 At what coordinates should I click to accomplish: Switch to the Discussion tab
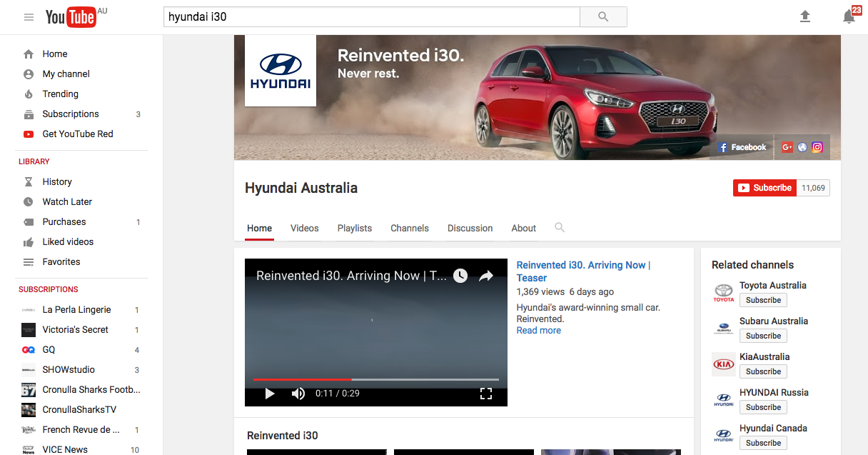[x=470, y=229]
